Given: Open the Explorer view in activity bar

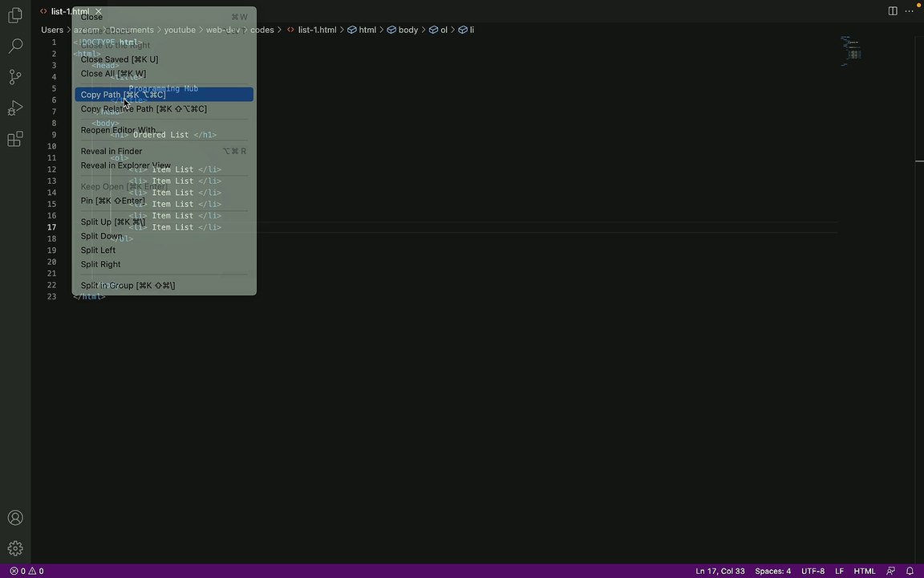Looking at the screenshot, I should pos(14,15).
